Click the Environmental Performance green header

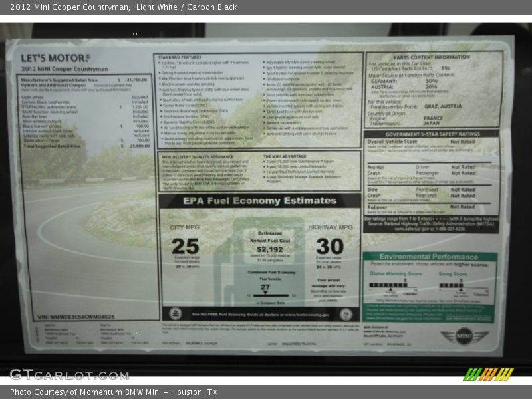pos(430,257)
